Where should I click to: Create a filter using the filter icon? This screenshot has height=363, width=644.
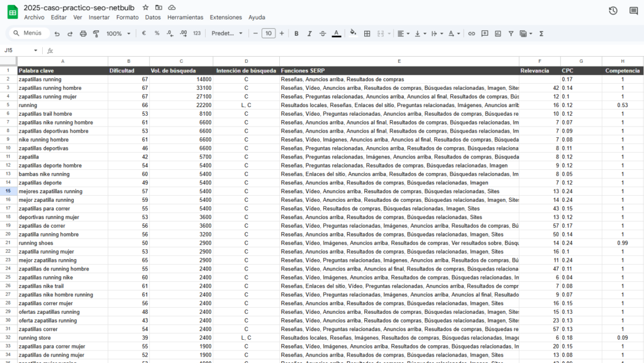(513, 33)
